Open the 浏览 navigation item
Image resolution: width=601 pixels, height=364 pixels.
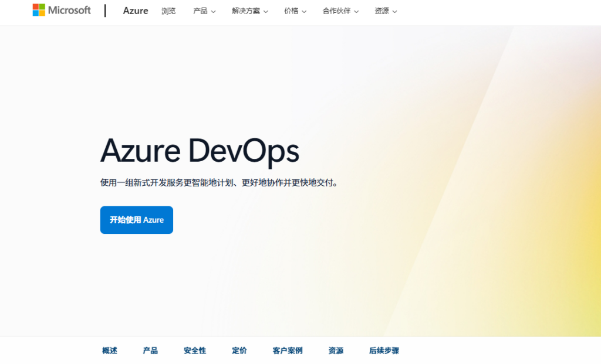click(168, 11)
